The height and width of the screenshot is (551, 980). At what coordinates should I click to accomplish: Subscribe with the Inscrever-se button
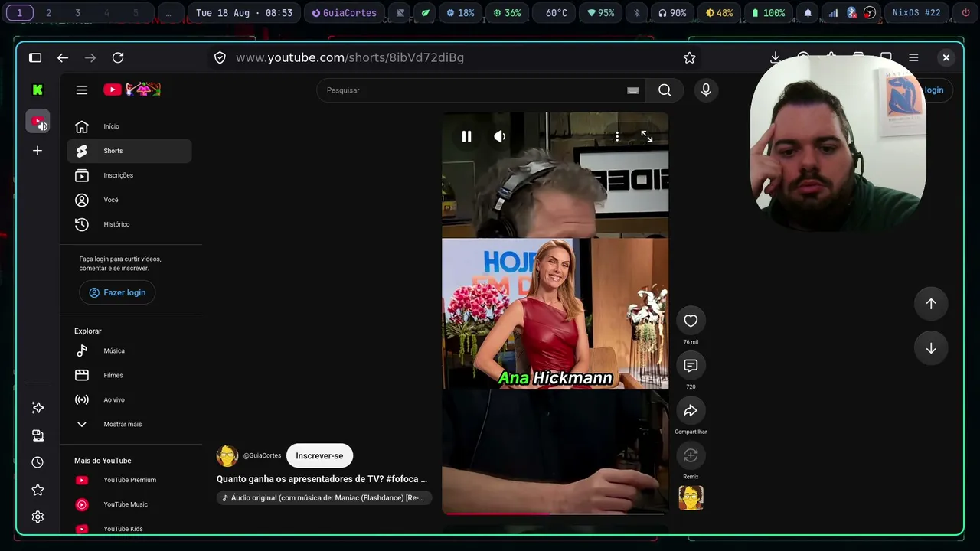click(319, 455)
